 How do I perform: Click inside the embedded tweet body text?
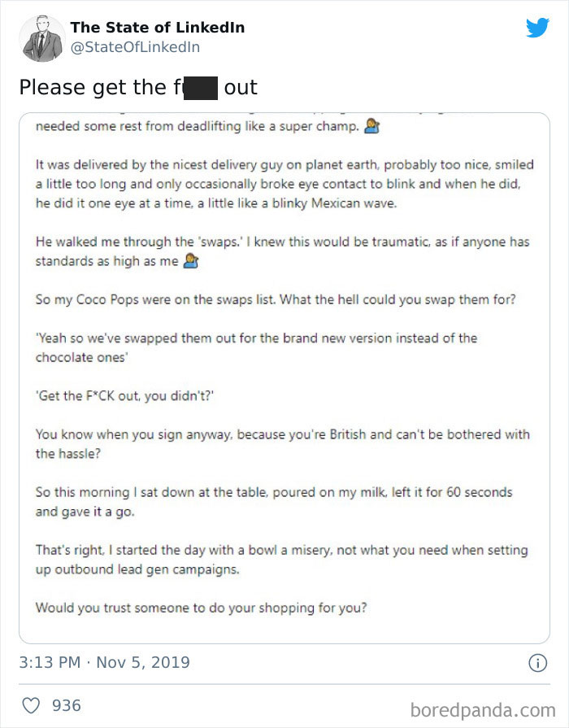coord(284,366)
